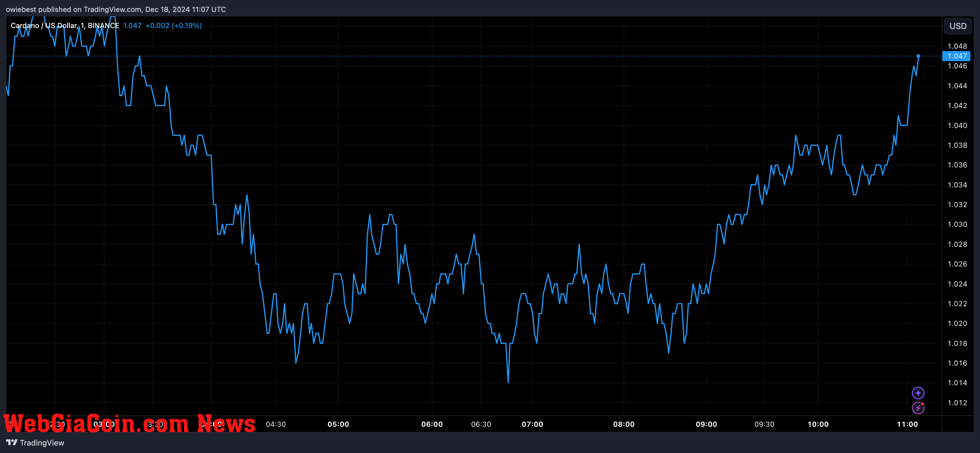Click the header price value 1.047
The width and height of the screenshot is (980, 453).
point(132,25)
